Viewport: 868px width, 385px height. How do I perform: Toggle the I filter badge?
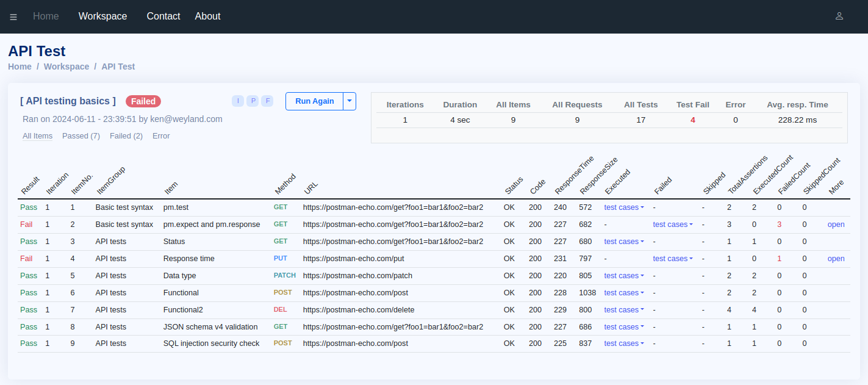coord(237,101)
